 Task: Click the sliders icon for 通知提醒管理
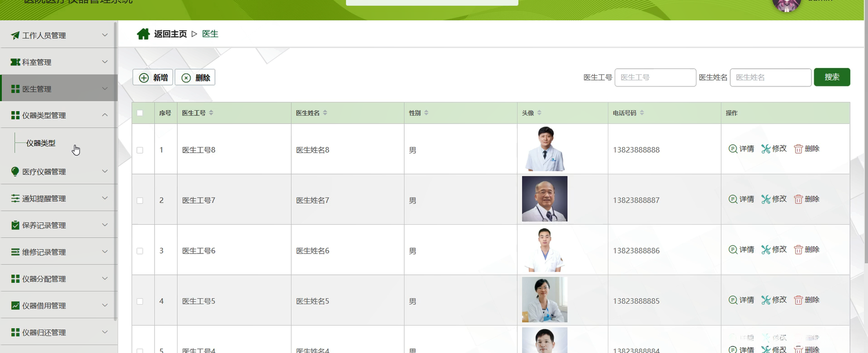click(x=15, y=198)
